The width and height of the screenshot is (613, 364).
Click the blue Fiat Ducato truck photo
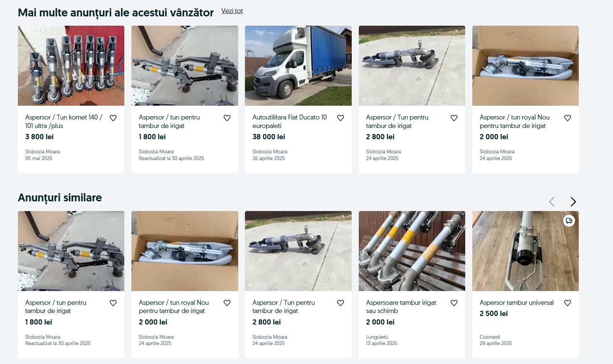[298, 66]
